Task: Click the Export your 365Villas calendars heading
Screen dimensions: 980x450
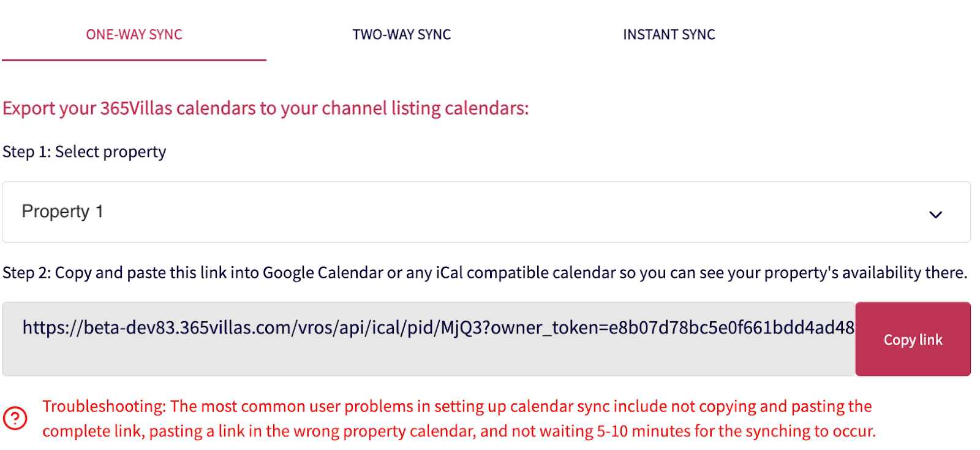Action: [x=265, y=109]
